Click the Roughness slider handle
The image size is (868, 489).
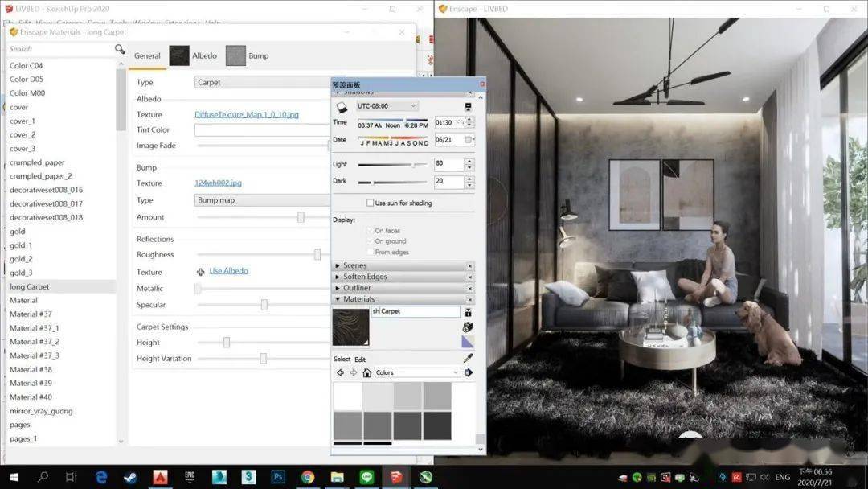317,255
